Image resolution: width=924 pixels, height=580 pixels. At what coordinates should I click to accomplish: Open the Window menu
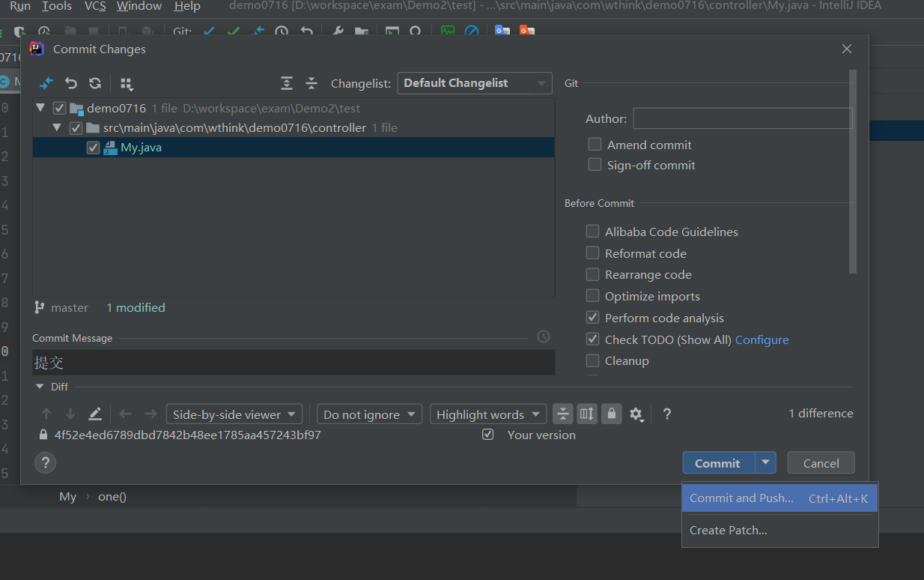(139, 6)
